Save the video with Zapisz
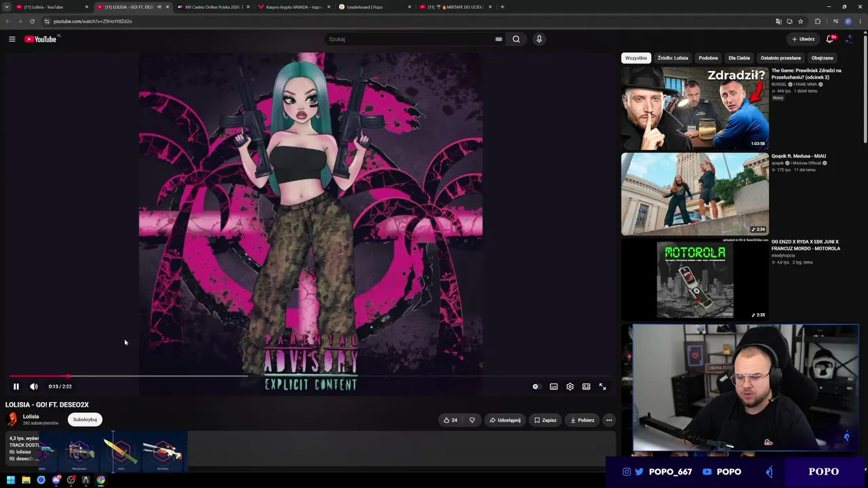Viewport: 868px width, 488px height. tap(545, 420)
